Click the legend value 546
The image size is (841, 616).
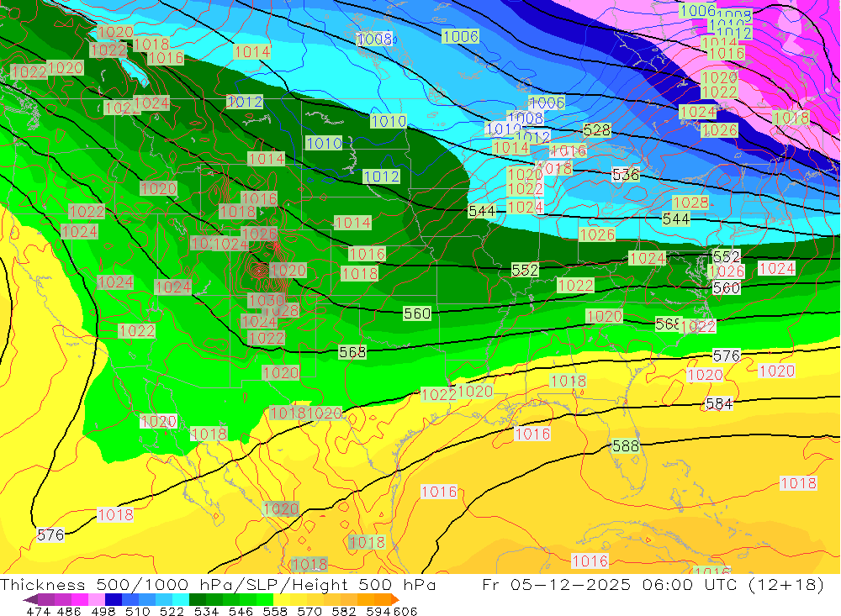click(241, 611)
